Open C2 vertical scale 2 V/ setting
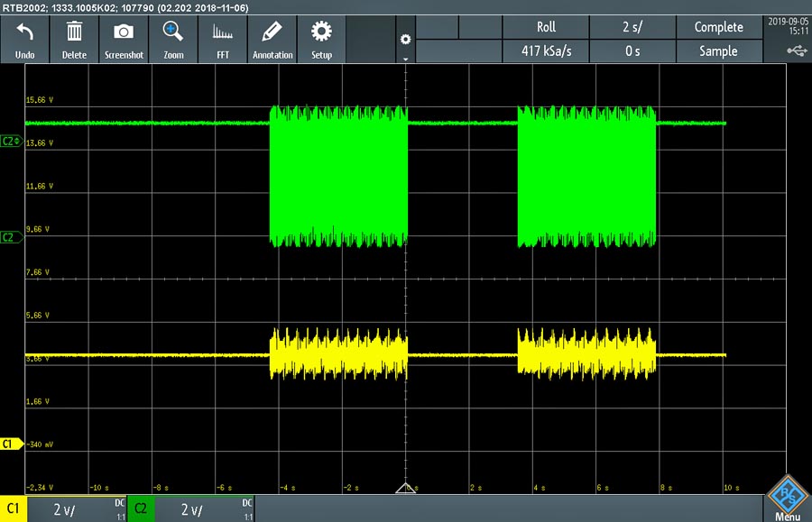Screen dimensions: 812x522 tap(204, 509)
